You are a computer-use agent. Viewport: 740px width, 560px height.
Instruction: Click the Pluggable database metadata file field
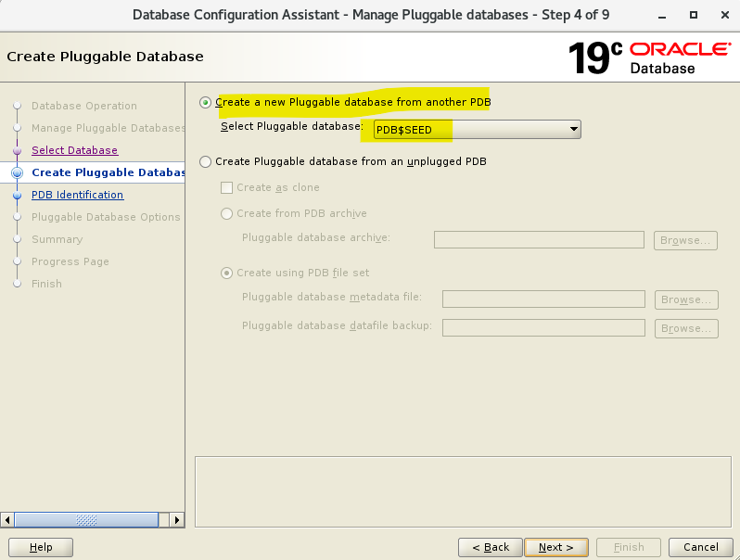tap(543, 299)
